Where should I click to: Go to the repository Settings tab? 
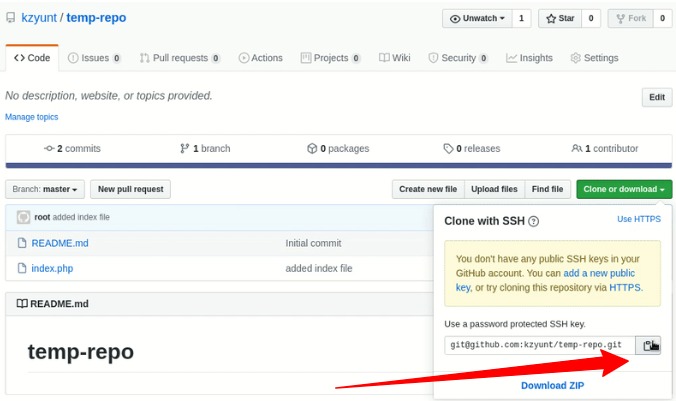595,58
